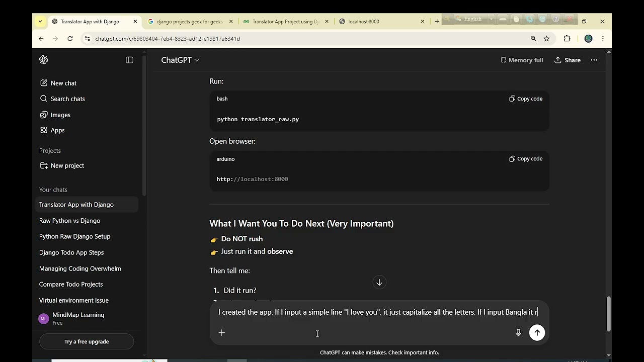
Task: Close the django projects geek for geeks tab
Action: click(231, 22)
